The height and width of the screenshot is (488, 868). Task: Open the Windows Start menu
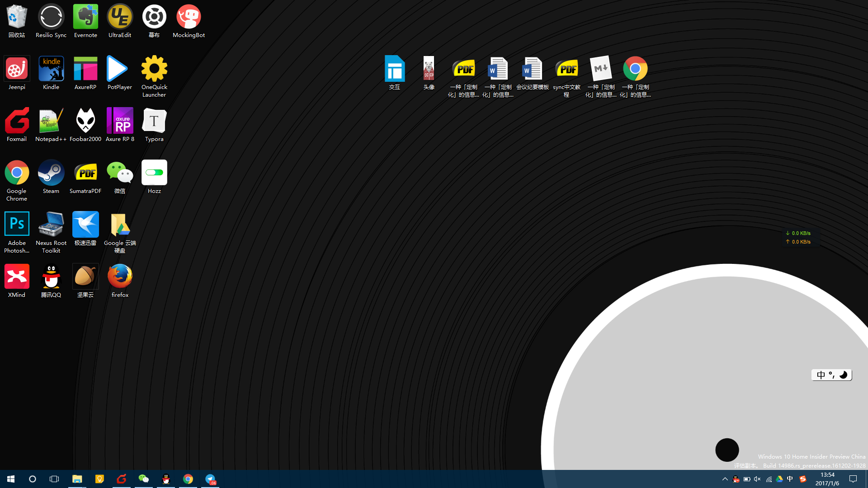point(11,479)
